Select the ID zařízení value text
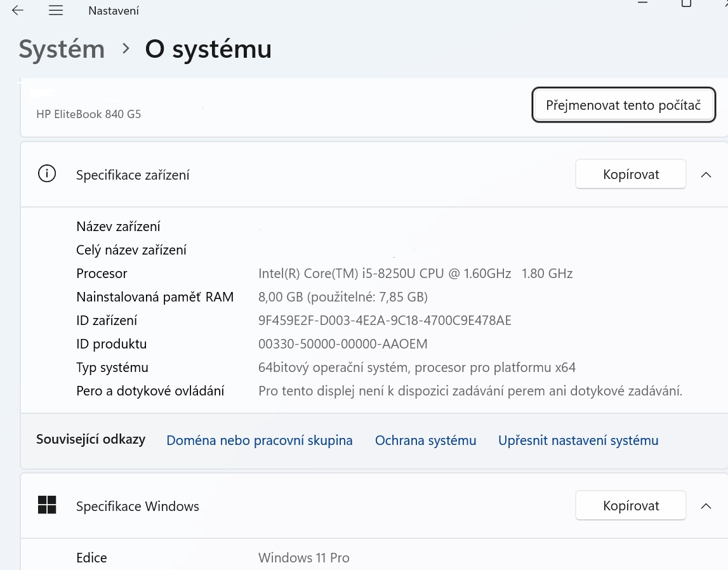 (385, 320)
